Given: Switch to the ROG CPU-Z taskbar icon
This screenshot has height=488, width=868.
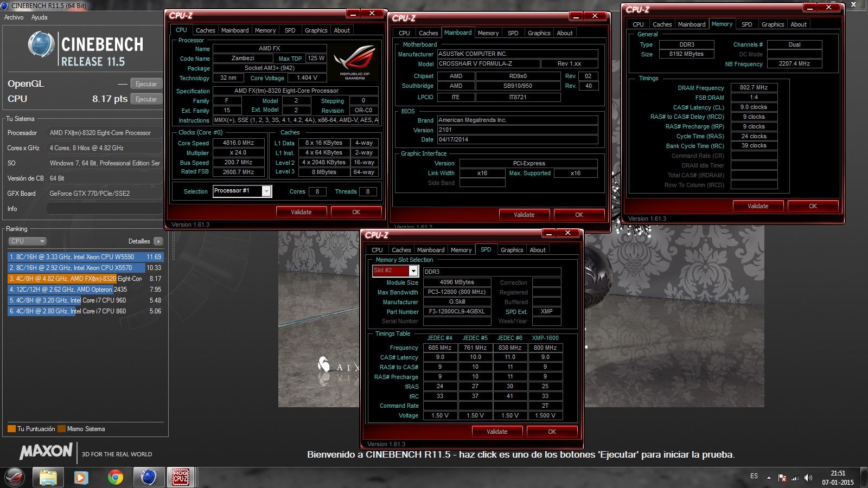Looking at the screenshot, I should tap(181, 477).
